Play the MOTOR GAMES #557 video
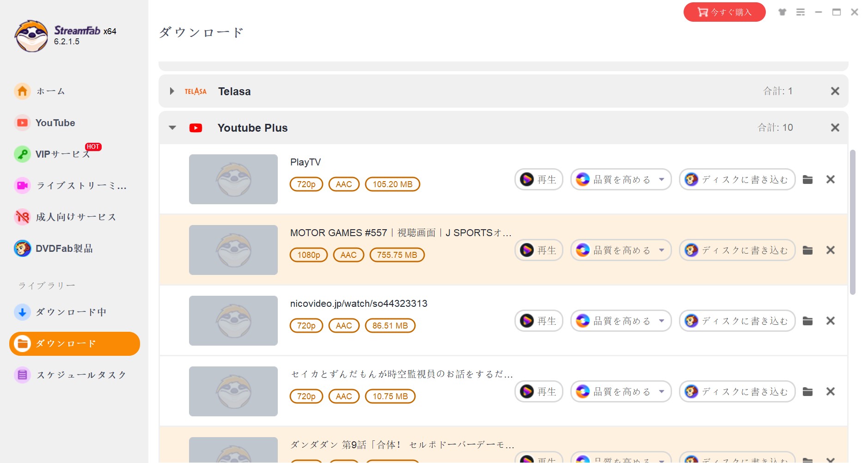Viewport: 868px width, 463px height. click(x=538, y=250)
